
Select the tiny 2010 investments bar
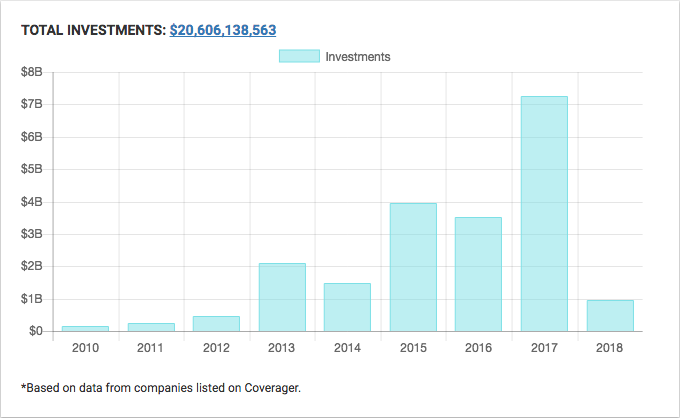point(85,328)
